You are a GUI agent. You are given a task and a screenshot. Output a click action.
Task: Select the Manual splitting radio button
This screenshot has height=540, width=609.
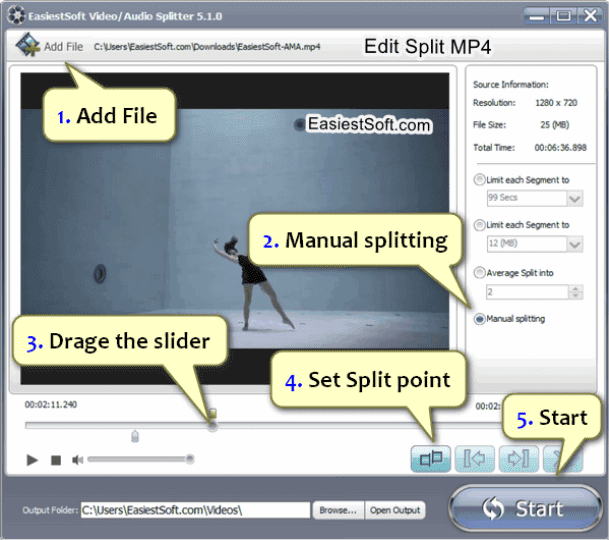pyautogui.click(x=479, y=319)
